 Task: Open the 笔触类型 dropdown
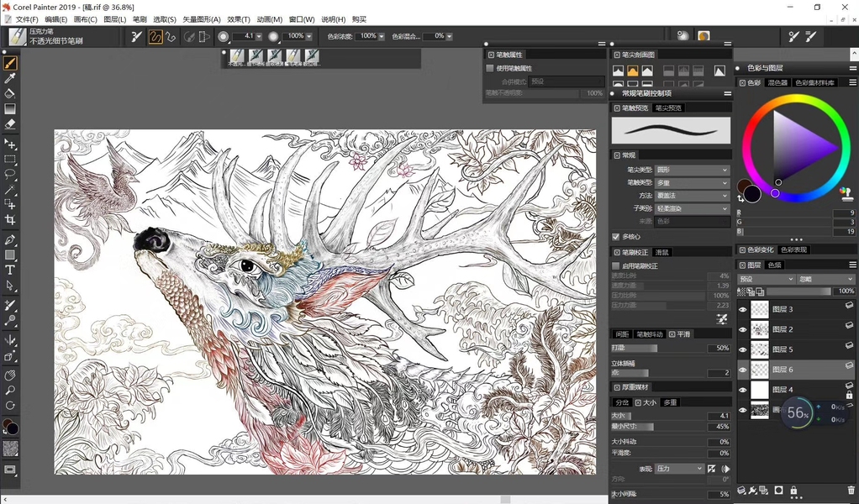coord(692,183)
